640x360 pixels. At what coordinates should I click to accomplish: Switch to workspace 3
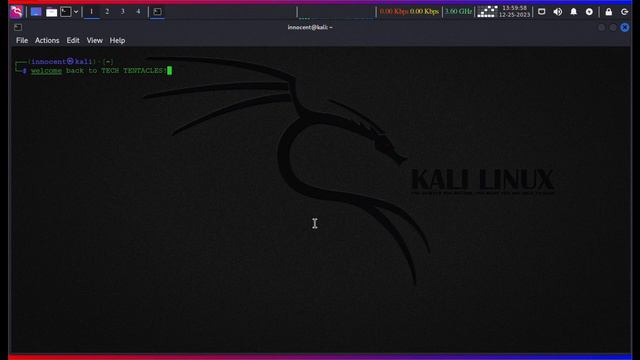pos(122,12)
